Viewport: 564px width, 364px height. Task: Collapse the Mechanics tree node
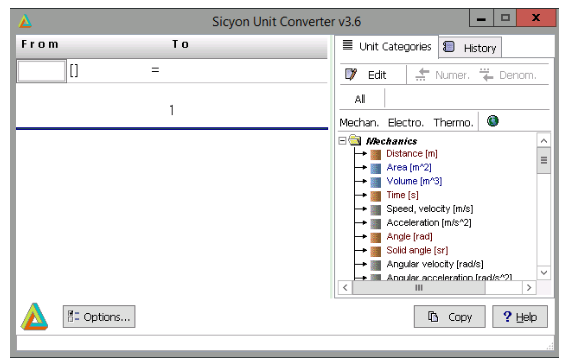click(342, 140)
